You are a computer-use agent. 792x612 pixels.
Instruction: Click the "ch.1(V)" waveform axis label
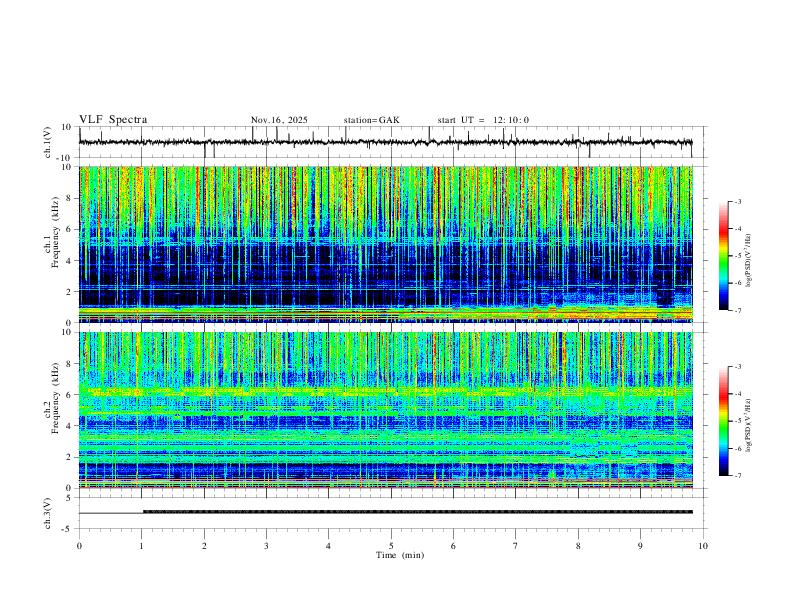tap(48, 142)
